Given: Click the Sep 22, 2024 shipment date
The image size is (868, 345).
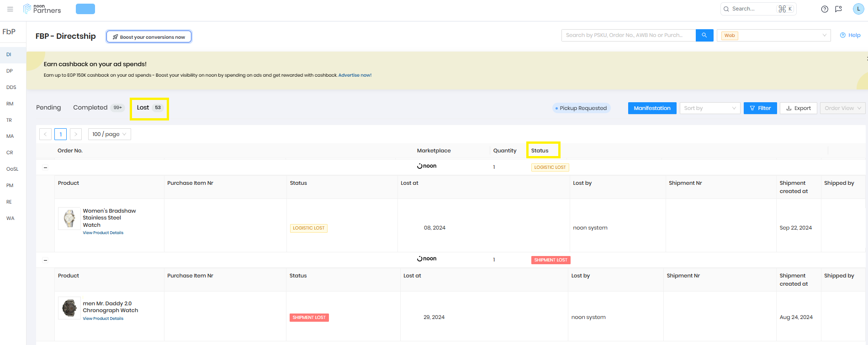Looking at the screenshot, I should tap(796, 228).
